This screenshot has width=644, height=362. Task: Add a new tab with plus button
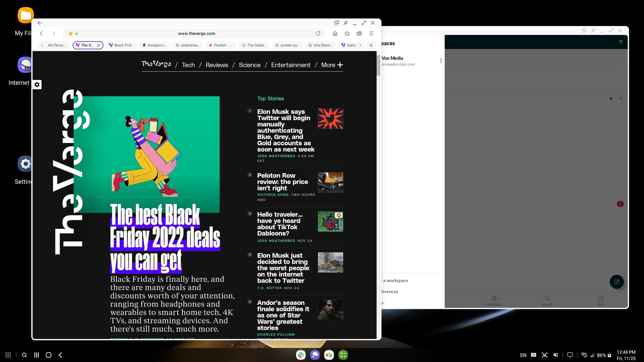click(x=371, y=45)
